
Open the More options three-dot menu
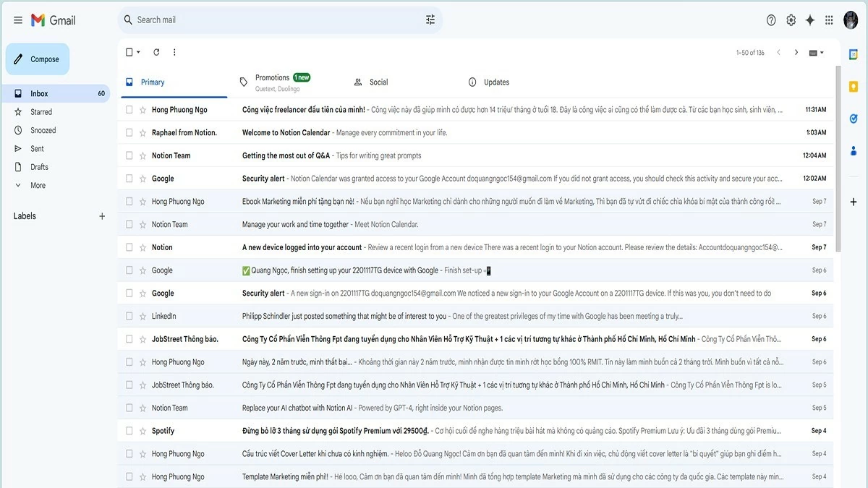click(174, 51)
